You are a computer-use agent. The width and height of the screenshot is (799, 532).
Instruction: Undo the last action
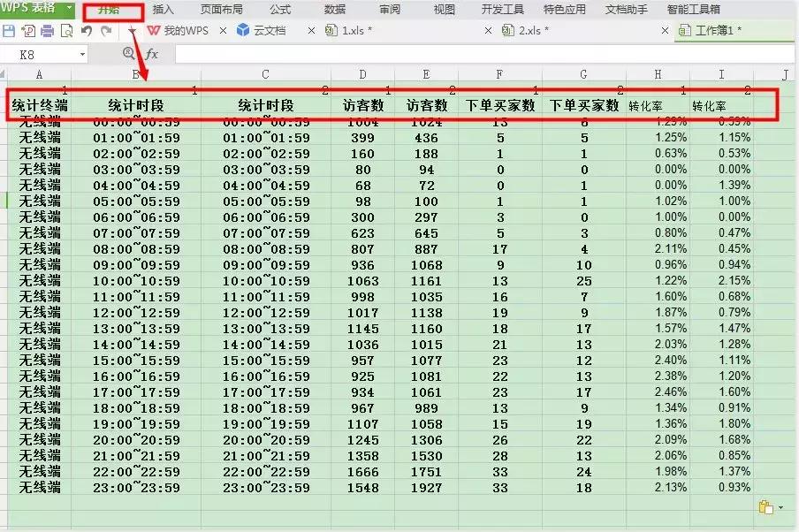pos(84,29)
